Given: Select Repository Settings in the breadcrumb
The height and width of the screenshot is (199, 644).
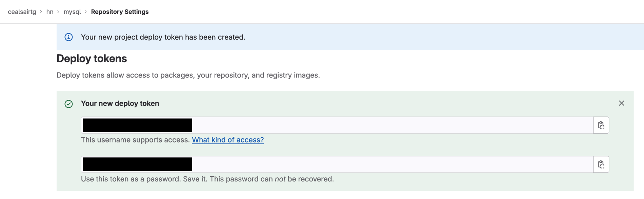Looking at the screenshot, I should click(120, 12).
